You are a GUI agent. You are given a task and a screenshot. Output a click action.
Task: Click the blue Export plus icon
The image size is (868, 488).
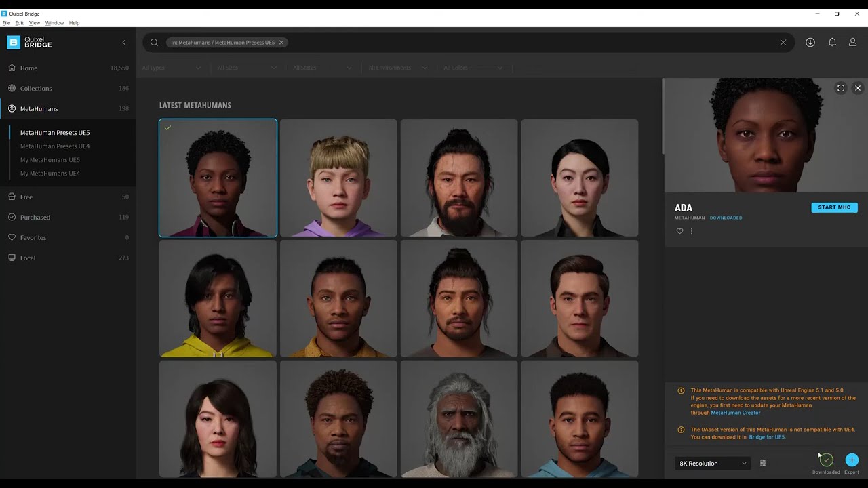click(x=852, y=460)
